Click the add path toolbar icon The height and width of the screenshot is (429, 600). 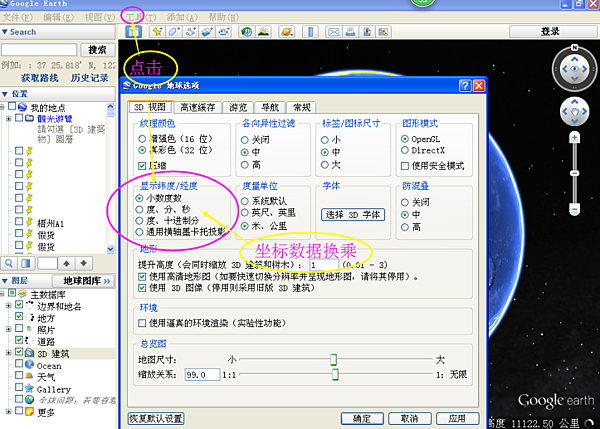coord(191,32)
